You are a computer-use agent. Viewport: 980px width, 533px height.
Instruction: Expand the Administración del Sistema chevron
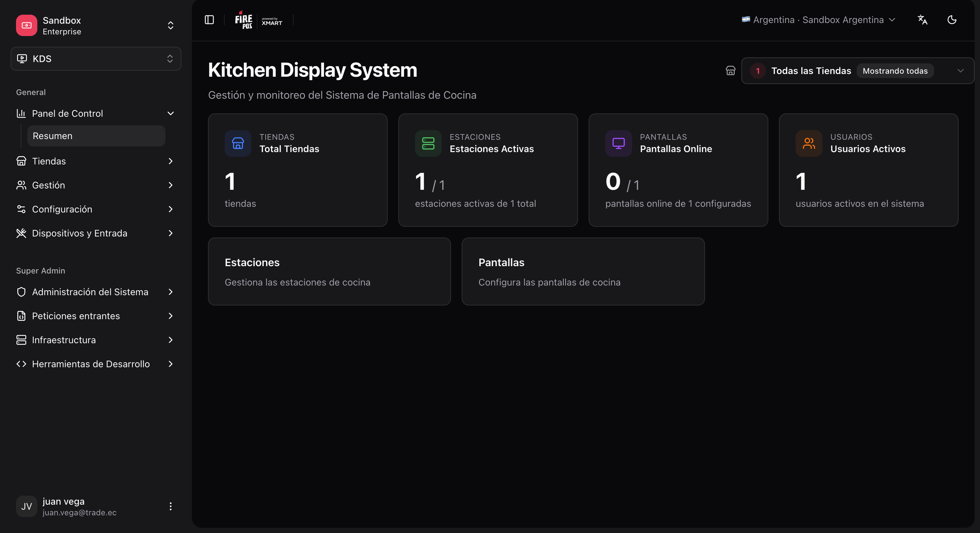[170, 292]
